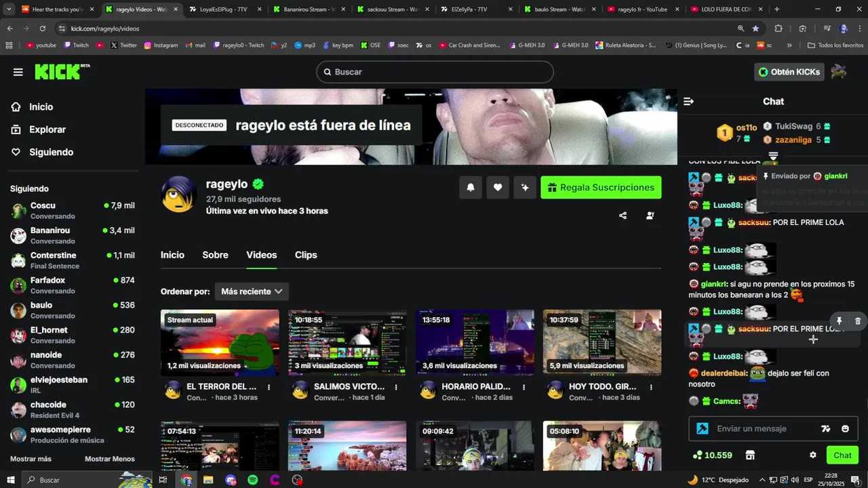Click the sparkle icon beside the heart
Image resolution: width=868 pixels, height=488 pixels.
tap(525, 188)
